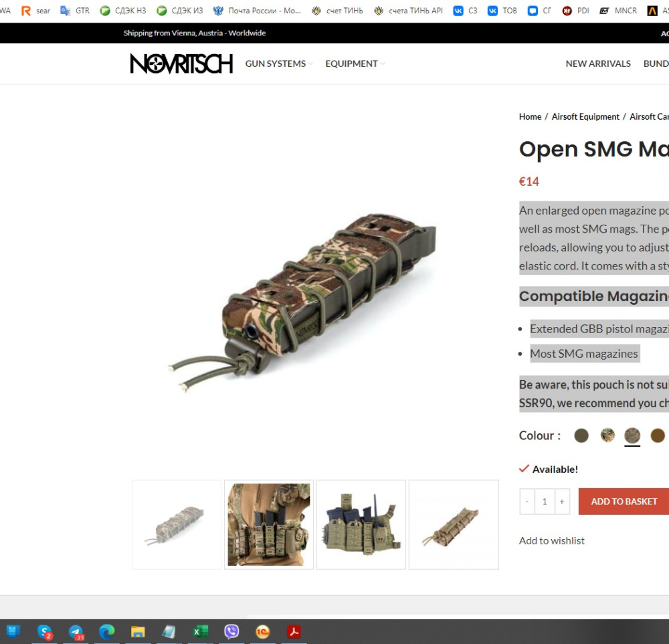
Task: Open the Почта России bookmark
Action: click(x=258, y=11)
